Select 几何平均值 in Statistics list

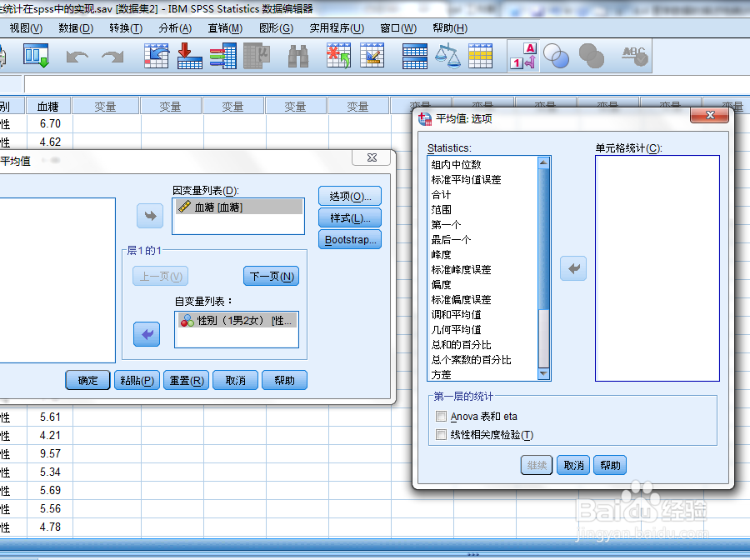coord(457,330)
